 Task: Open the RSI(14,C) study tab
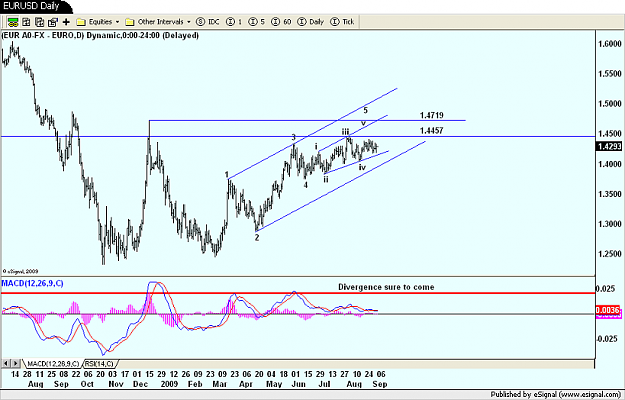(99, 364)
